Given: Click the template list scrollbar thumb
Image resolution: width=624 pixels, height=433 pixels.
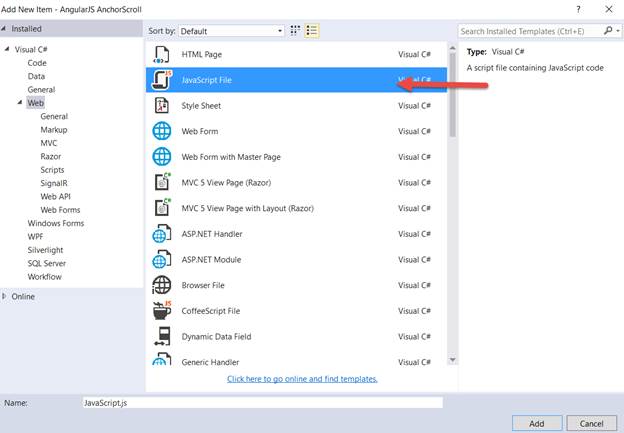Looking at the screenshot, I should pyautogui.click(x=452, y=95).
